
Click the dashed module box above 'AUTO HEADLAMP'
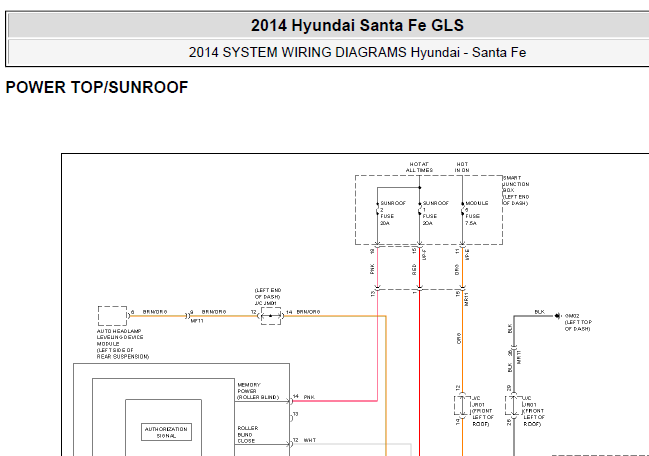coord(112,316)
